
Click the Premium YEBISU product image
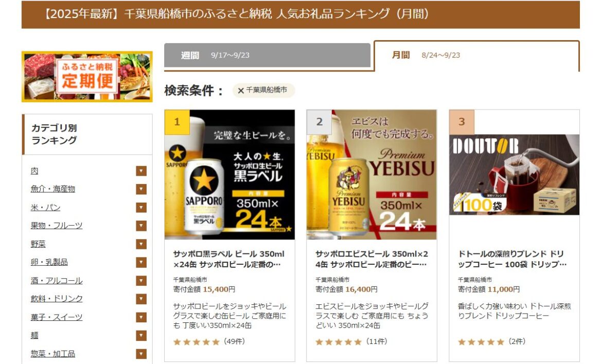(371, 174)
